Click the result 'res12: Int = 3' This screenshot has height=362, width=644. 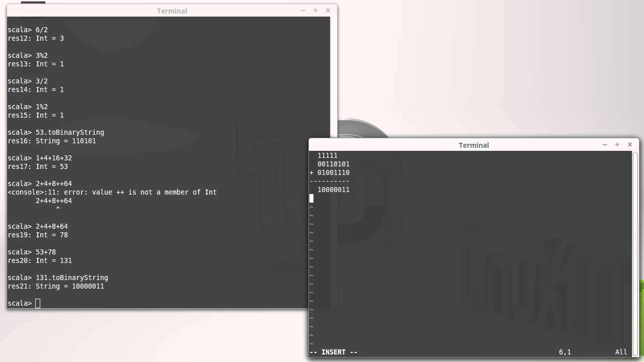(x=36, y=38)
